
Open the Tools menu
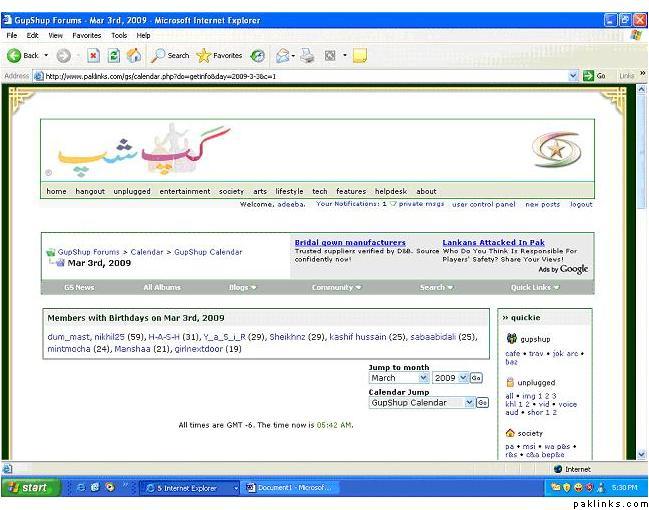point(119,35)
